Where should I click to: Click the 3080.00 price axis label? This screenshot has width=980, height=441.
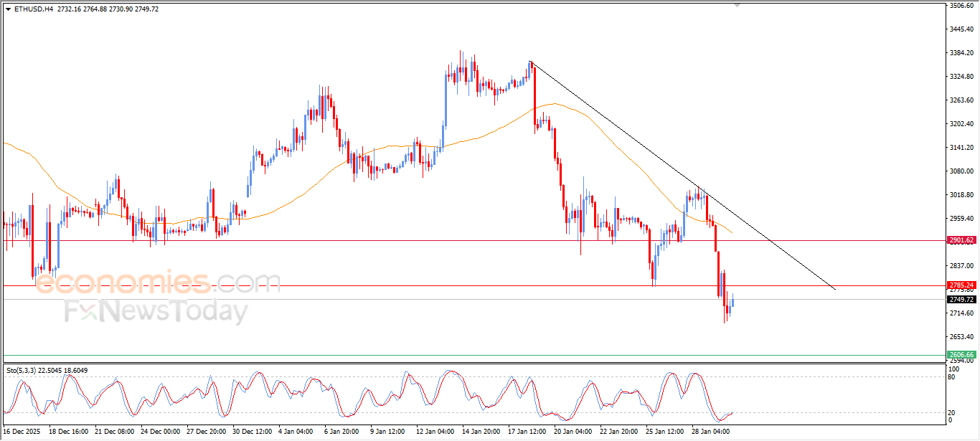tap(961, 171)
